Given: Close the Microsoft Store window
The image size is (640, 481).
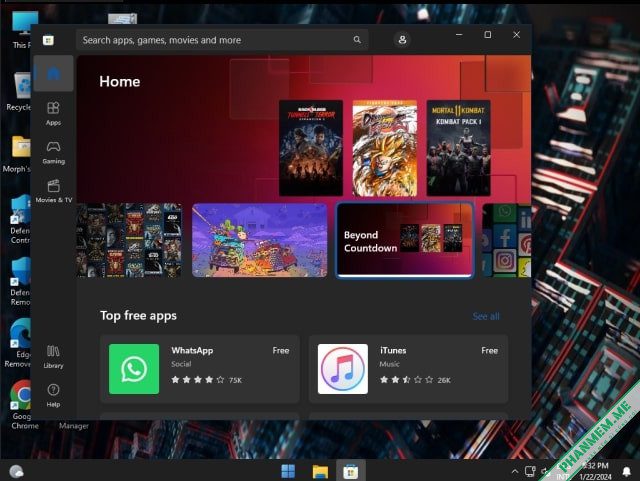Looking at the screenshot, I should click(x=516, y=35).
